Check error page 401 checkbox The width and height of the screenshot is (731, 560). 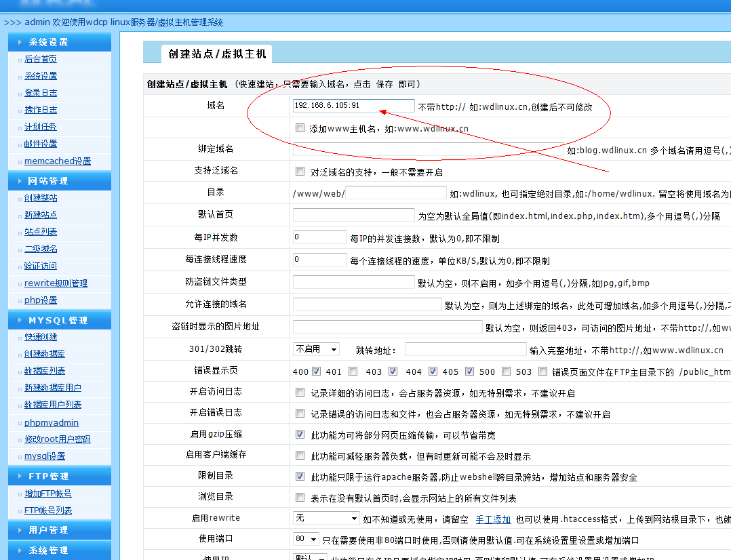click(x=353, y=371)
